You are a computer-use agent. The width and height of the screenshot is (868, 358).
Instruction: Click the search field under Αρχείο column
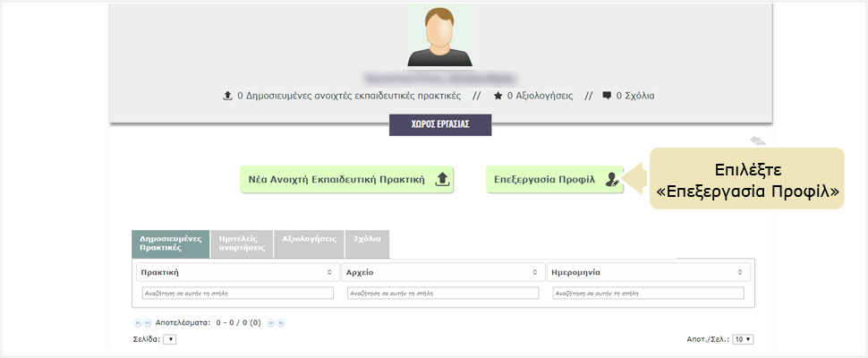pos(443,293)
